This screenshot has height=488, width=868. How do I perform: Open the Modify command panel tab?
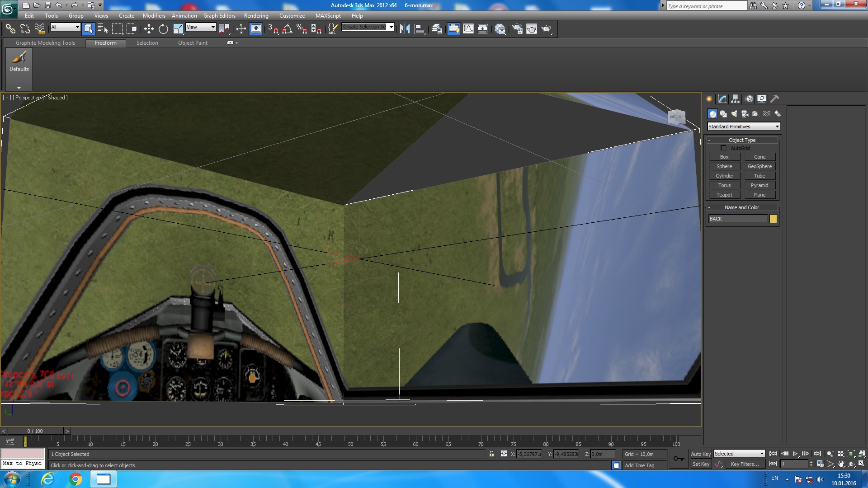[722, 99]
